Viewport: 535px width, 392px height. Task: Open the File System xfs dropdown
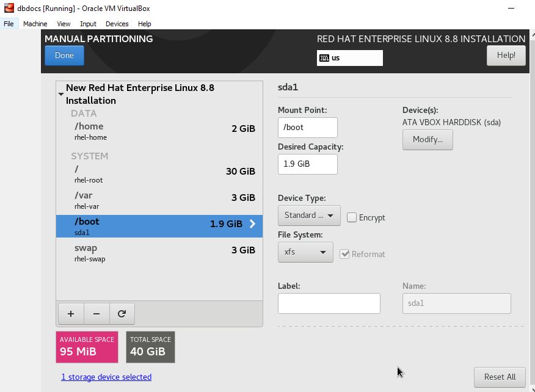click(305, 252)
